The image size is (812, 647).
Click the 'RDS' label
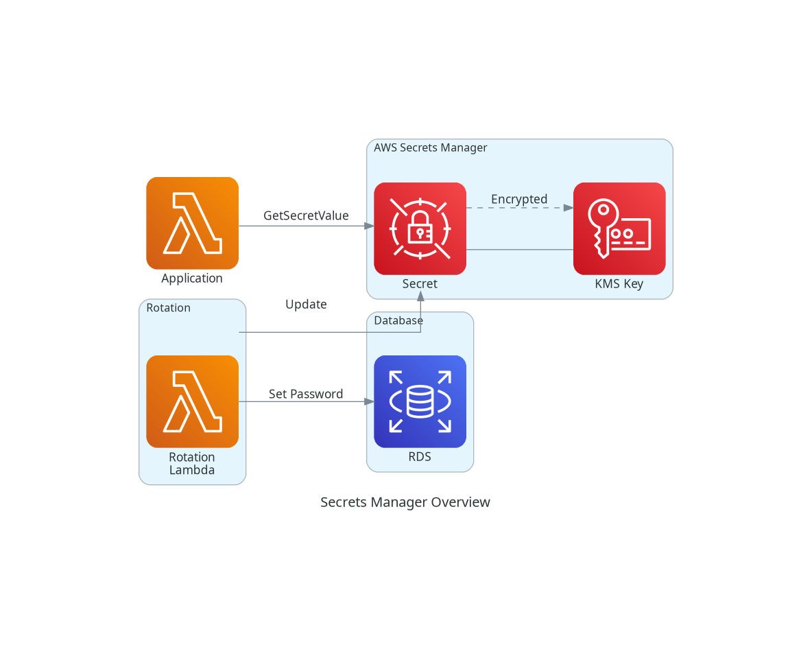[420, 457]
